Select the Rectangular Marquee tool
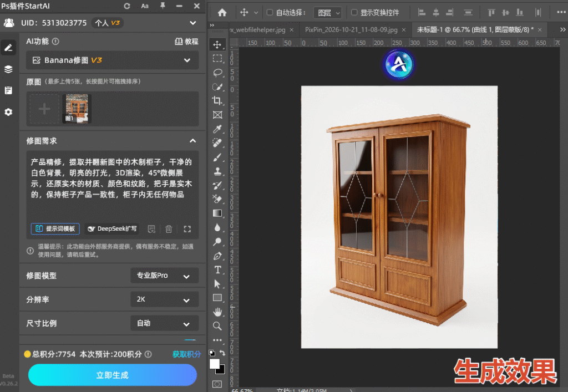This screenshot has height=392, width=568. [217, 59]
